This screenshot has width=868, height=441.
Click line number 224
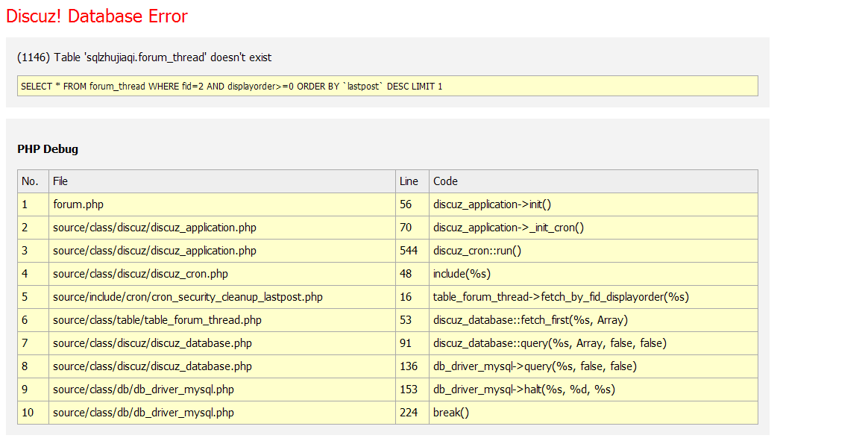tap(412, 413)
